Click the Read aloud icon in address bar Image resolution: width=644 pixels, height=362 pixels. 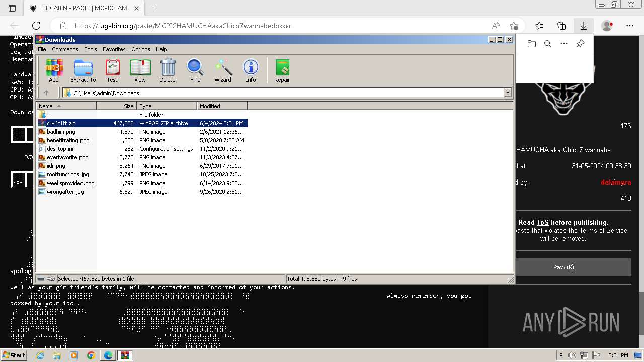tap(496, 26)
